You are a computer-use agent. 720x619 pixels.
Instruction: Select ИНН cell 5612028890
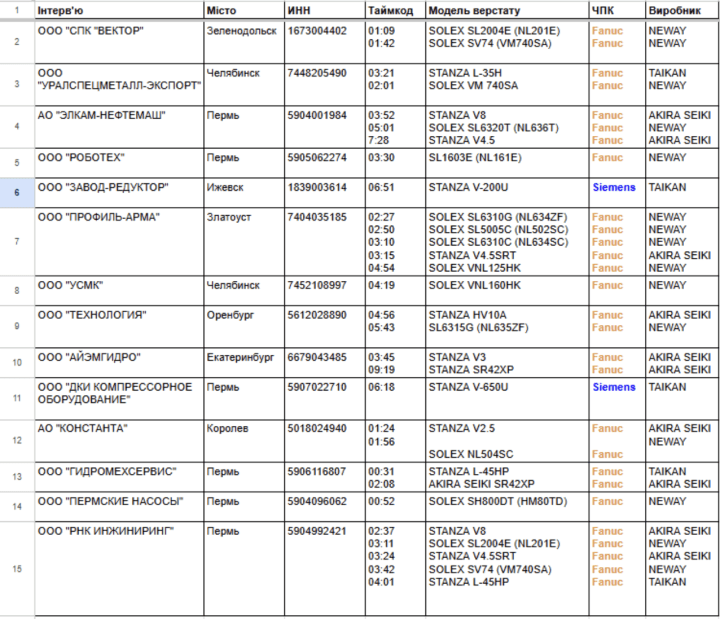325,326
